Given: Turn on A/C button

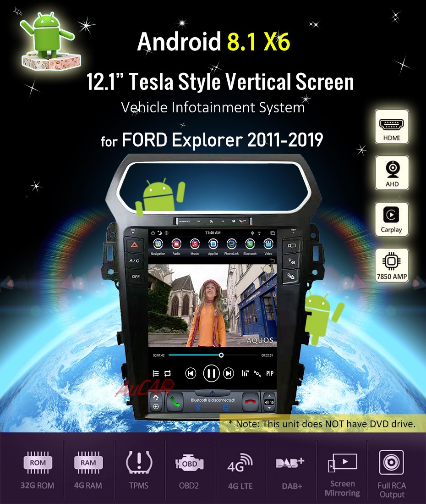Looking at the screenshot, I should pos(135,260).
